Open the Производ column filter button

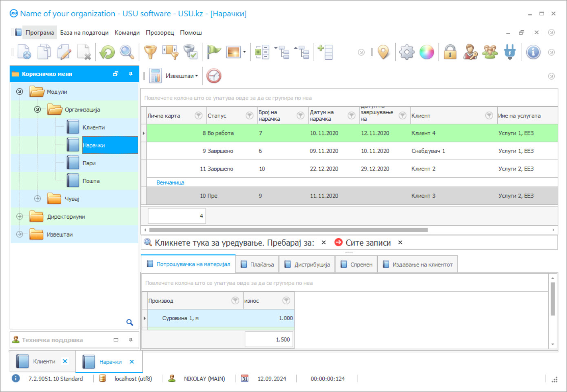click(x=235, y=301)
